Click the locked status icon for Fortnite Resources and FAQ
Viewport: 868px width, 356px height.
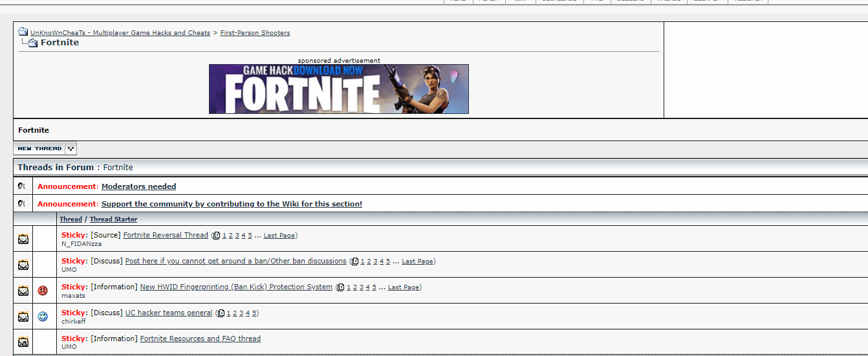tap(23, 342)
